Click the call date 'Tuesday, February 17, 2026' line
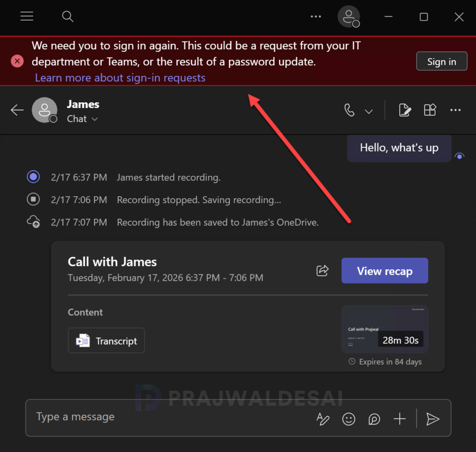This screenshot has width=476, height=452. click(165, 278)
